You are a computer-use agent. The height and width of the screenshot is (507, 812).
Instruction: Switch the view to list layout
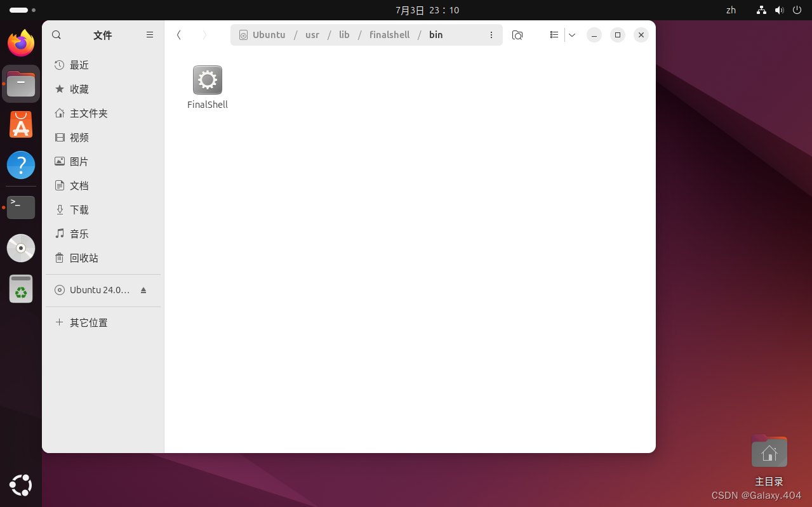(553, 35)
